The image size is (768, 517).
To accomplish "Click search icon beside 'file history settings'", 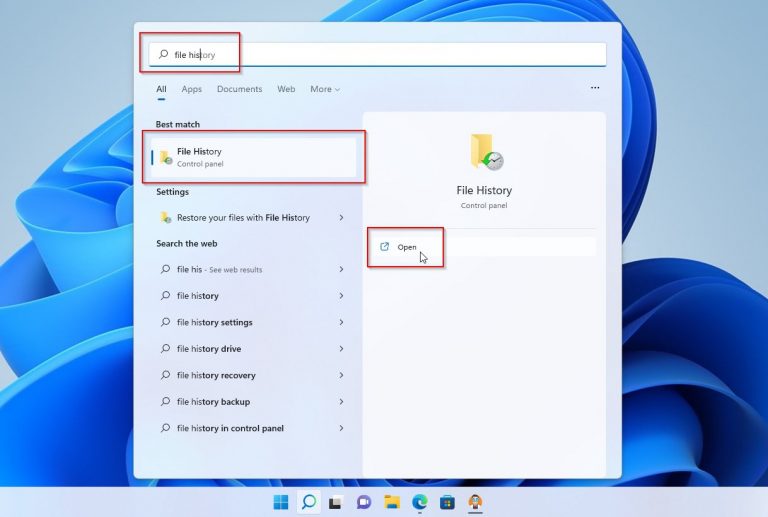I will point(166,322).
